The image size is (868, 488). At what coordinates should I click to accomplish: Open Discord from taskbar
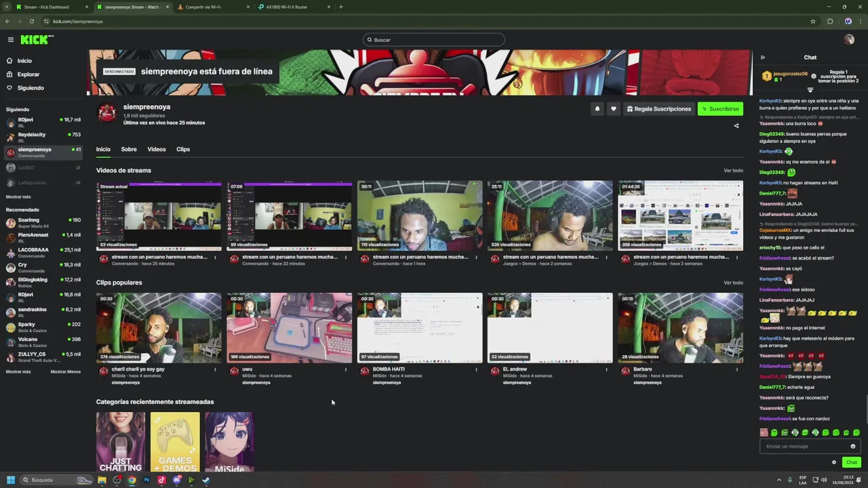tap(176, 480)
